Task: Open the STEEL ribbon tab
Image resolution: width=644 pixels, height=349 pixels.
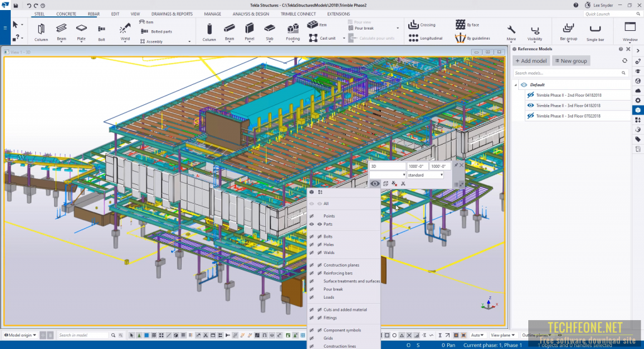Action: click(40, 14)
